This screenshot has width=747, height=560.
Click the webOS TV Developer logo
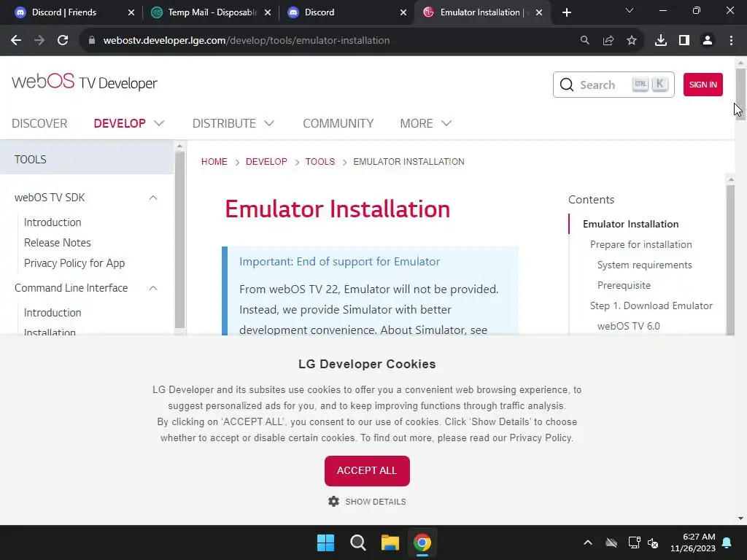pyautogui.click(x=85, y=82)
